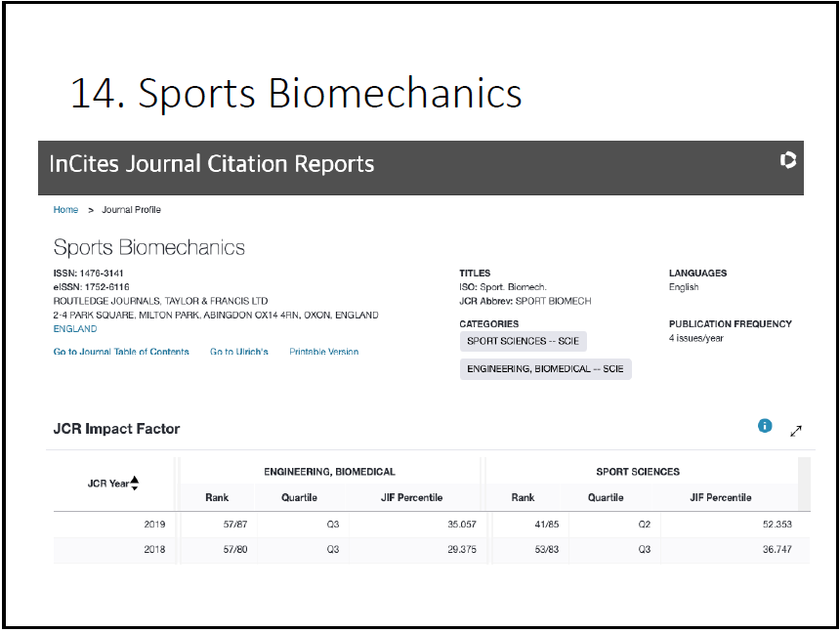Viewport: 840px width, 633px height.
Task: Open the Home breadcrumb link
Action: click(65, 210)
